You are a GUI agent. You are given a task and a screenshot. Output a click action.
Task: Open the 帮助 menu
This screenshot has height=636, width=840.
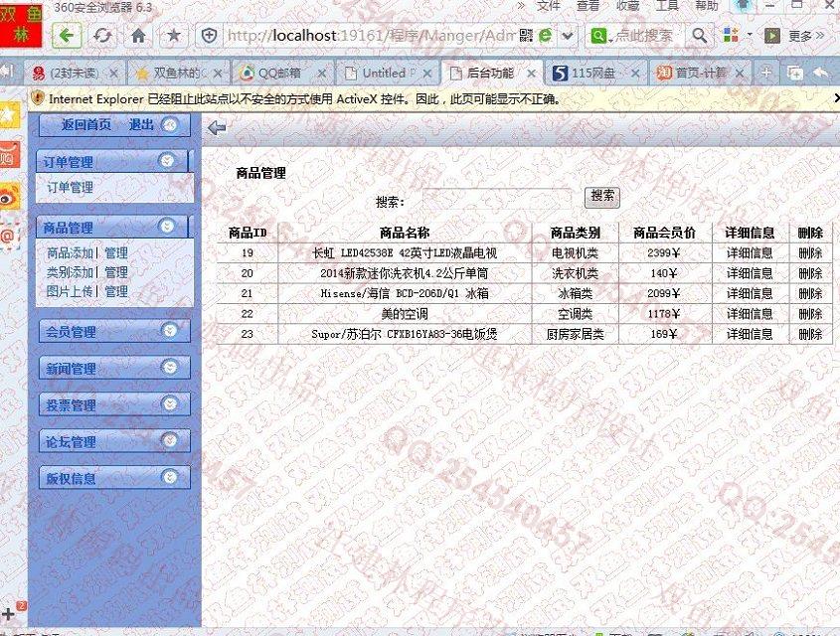click(707, 6)
